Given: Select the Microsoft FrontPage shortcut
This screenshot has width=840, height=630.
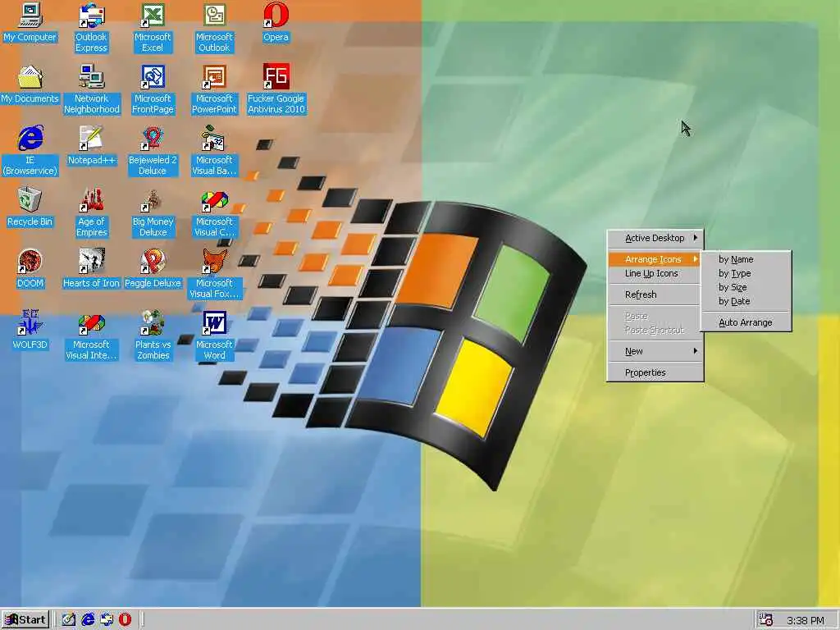Looking at the screenshot, I should tap(153, 89).
